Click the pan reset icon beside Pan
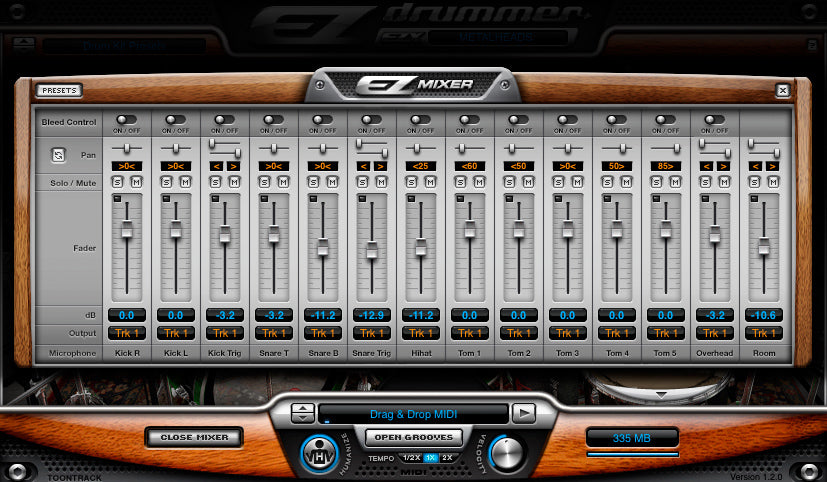The image size is (827, 482). (x=57, y=155)
